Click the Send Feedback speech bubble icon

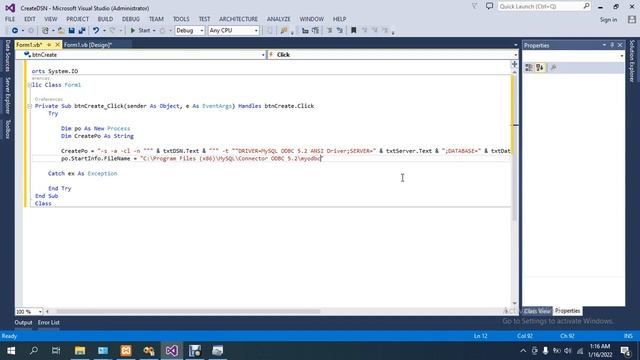click(x=489, y=6)
